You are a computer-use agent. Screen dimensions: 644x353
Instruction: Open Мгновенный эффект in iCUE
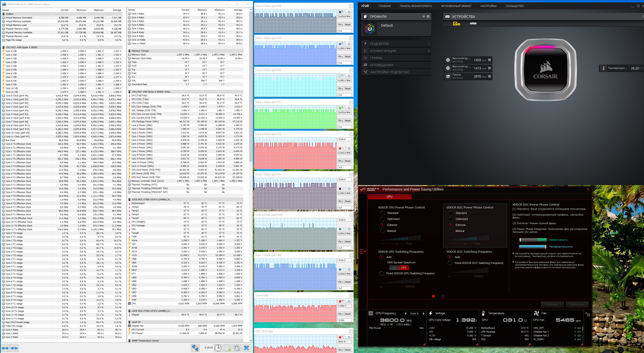[456, 6]
